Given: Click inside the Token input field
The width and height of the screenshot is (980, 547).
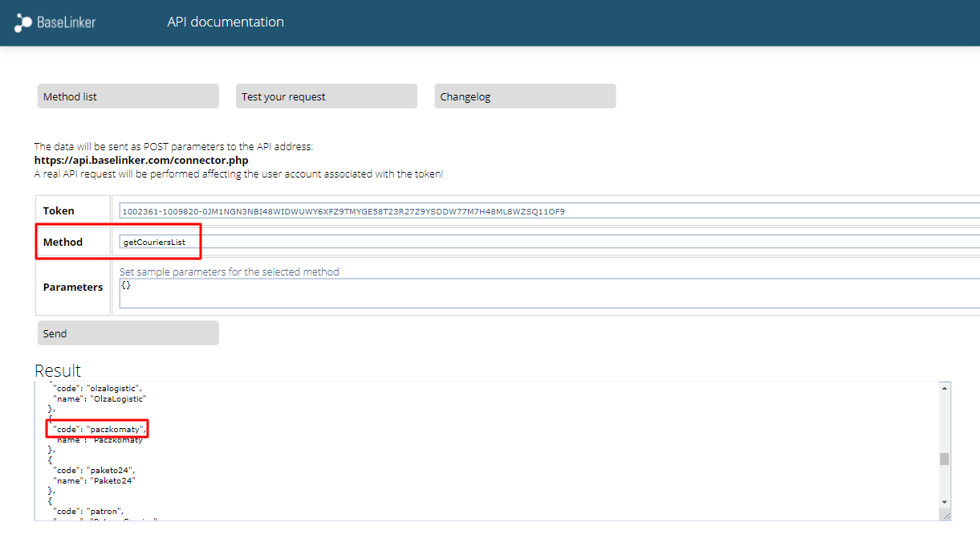Looking at the screenshot, I should pyautogui.click(x=546, y=211).
